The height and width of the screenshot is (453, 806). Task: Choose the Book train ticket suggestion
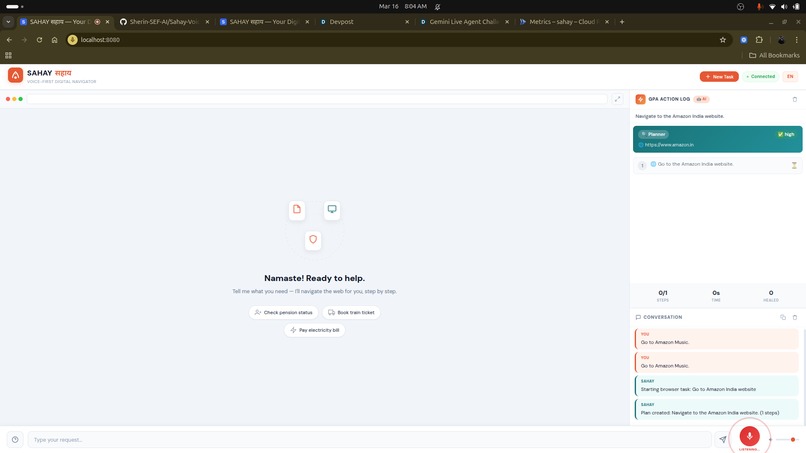[351, 313]
